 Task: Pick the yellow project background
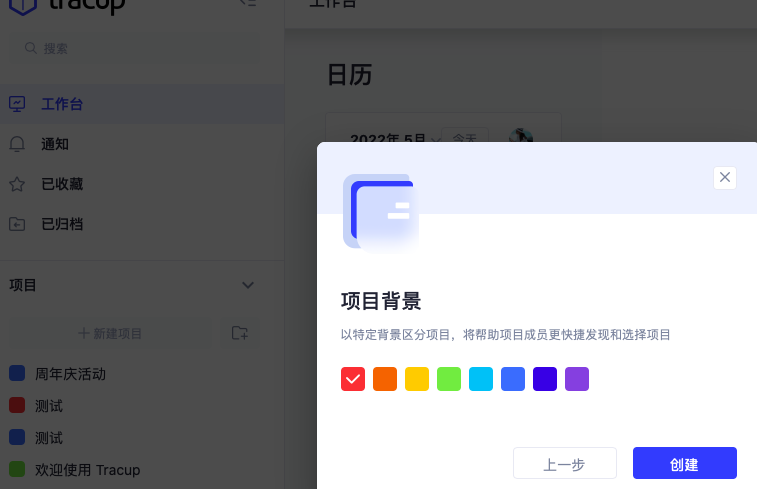[417, 379]
